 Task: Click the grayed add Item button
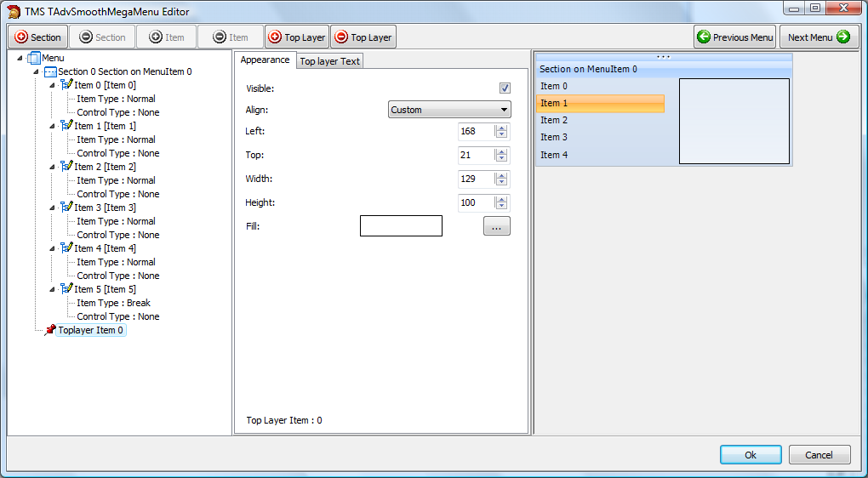pos(167,37)
